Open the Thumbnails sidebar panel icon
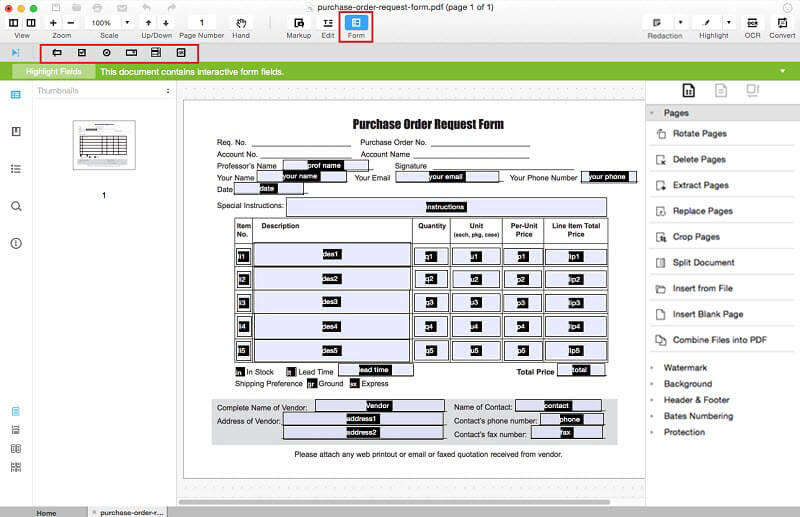The height and width of the screenshot is (517, 800). tap(16, 94)
